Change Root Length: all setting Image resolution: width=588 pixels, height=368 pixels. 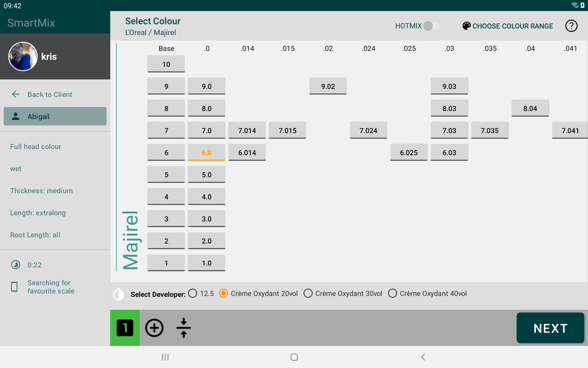(35, 235)
